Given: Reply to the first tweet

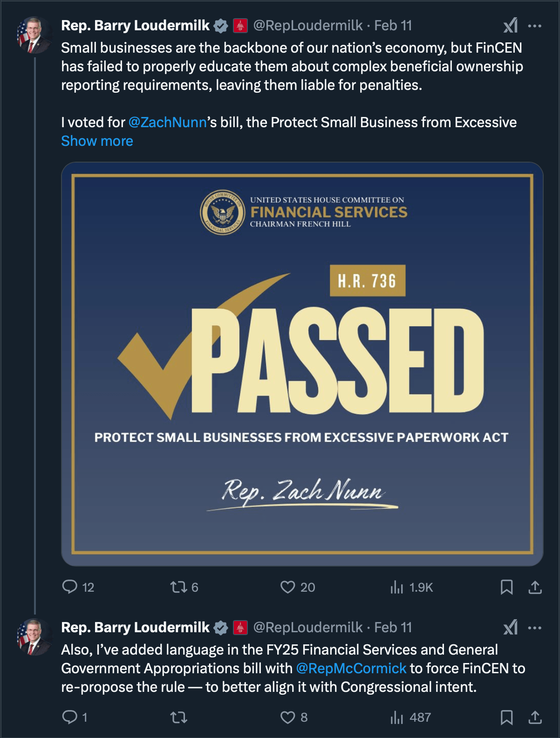Looking at the screenshot, I should tap(70, 587).
